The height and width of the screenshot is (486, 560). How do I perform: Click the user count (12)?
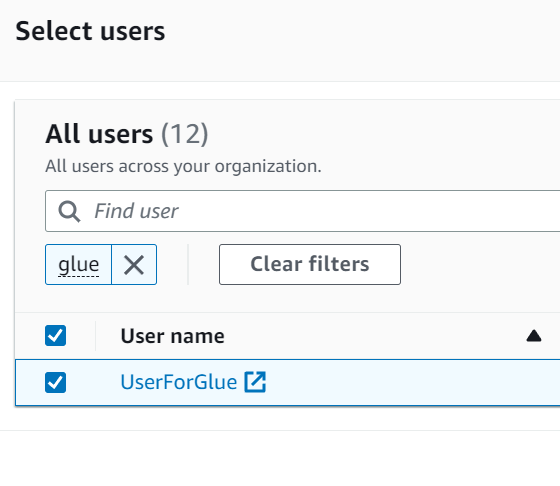coord(184,134)
